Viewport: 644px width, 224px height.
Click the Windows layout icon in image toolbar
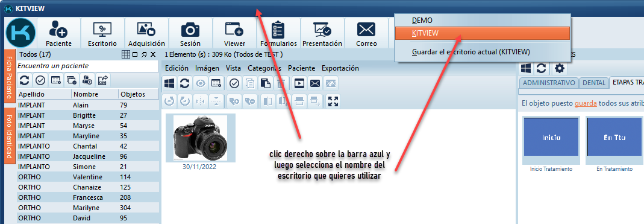pyautogui.click(x=169, y=83)
